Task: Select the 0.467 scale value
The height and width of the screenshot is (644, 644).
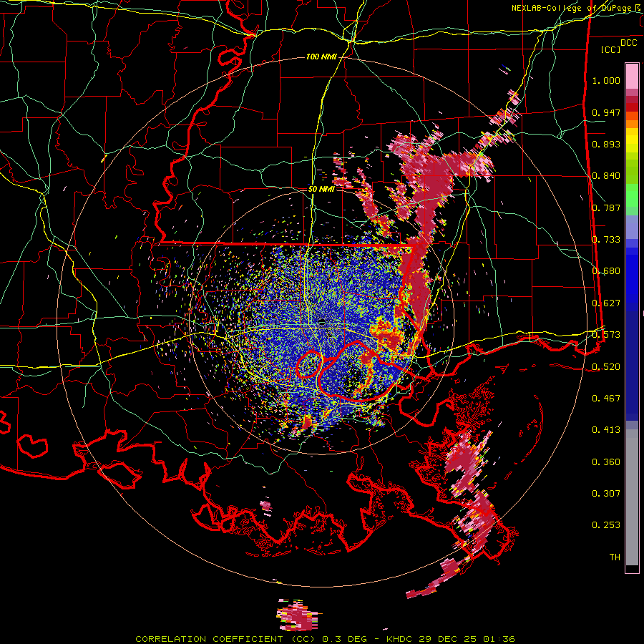Action: [x=606, y=399]
